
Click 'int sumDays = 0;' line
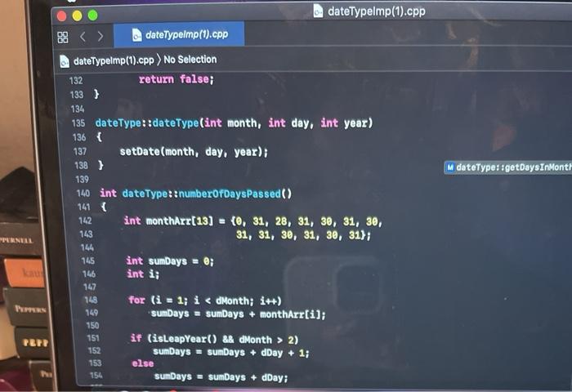click(170, 261)
